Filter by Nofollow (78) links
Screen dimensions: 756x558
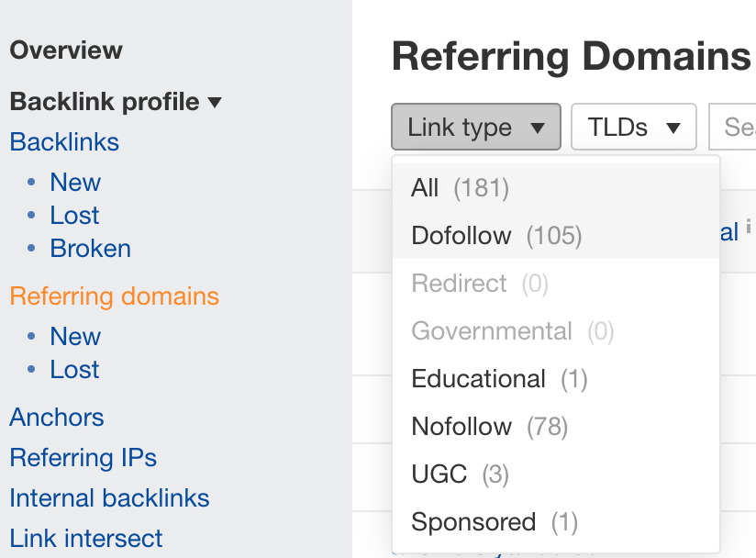489,427
